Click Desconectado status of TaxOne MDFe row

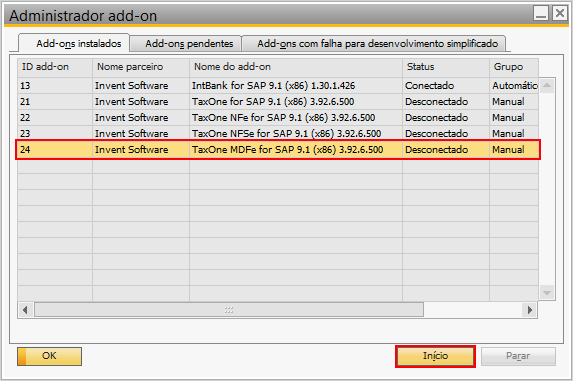(446, 150)
